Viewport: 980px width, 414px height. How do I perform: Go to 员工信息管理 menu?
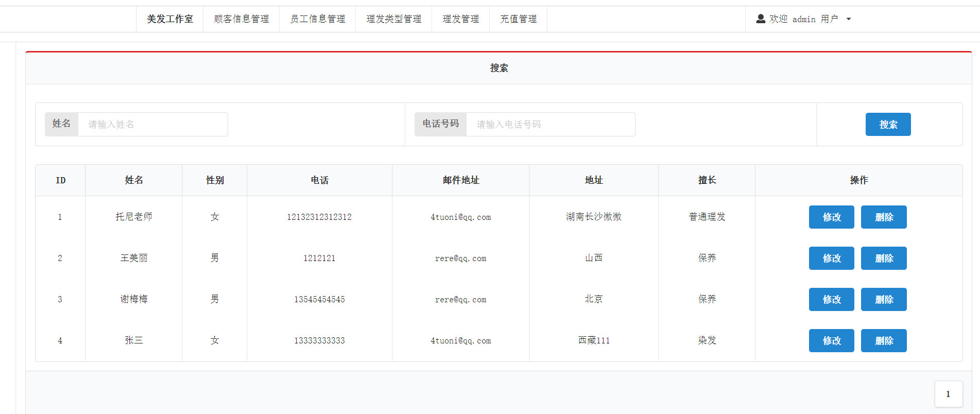pyautogui.click(x=318, y=19)
